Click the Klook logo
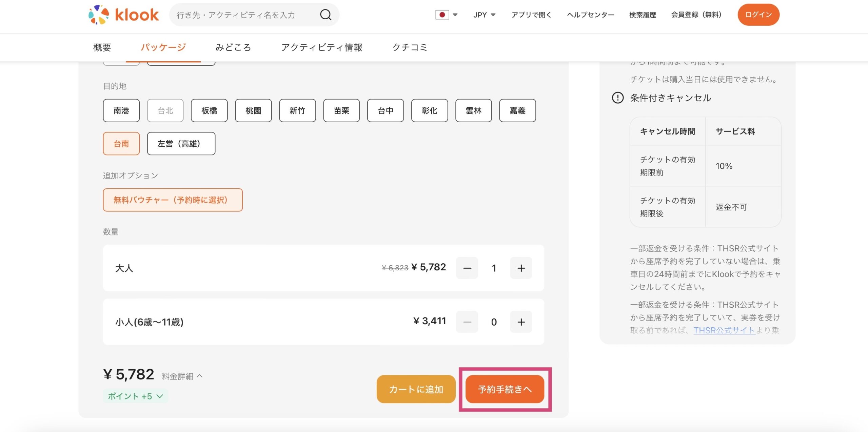The width and height of the screenshot is (868, 432). click(x=123, y=15)
